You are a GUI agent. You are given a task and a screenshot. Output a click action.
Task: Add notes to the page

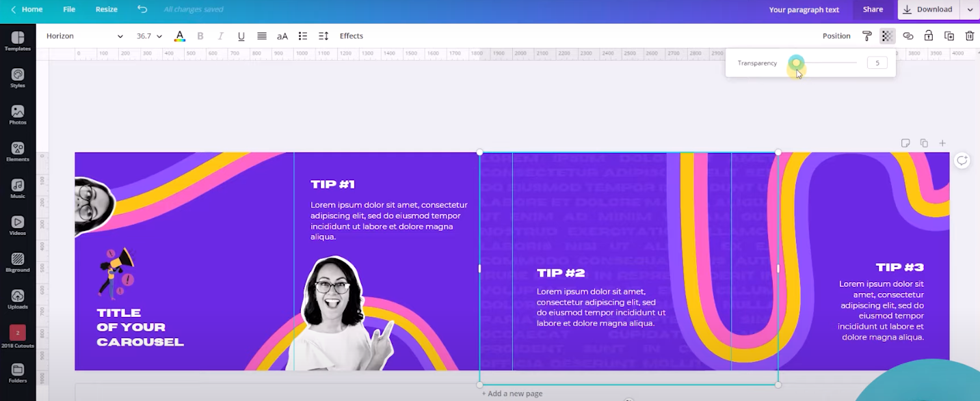[x=905, y=143]
